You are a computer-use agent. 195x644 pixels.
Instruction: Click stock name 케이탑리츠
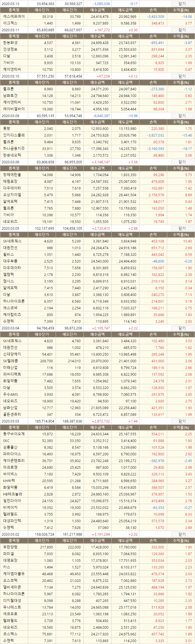[x=12, y=315]
